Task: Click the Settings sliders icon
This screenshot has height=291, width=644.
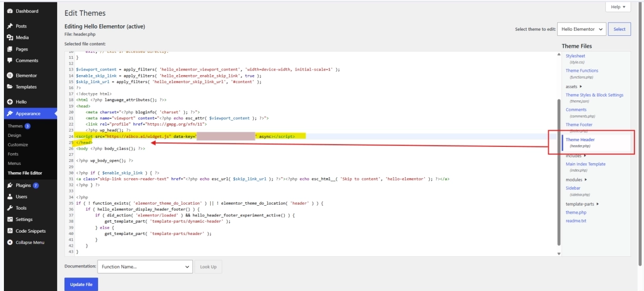Action: (10, 219)
